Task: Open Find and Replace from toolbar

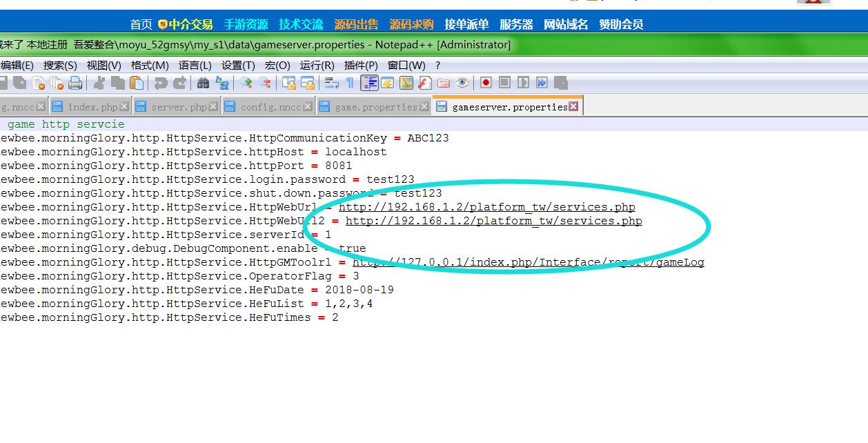Action: pos(222,83)
